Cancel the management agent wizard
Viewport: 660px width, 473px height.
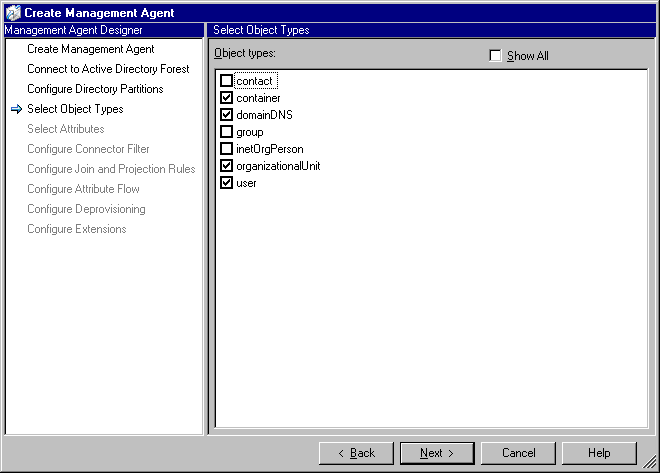(518, 453)
